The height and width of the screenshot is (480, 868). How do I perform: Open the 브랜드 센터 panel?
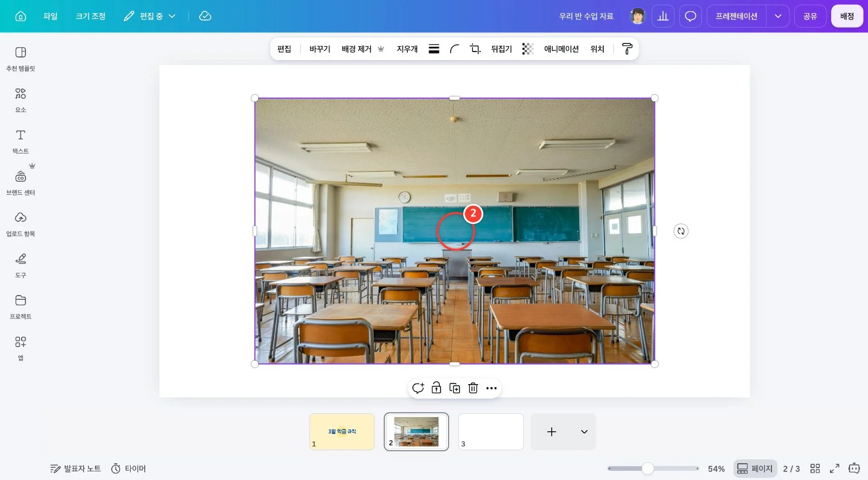(21, 183)
